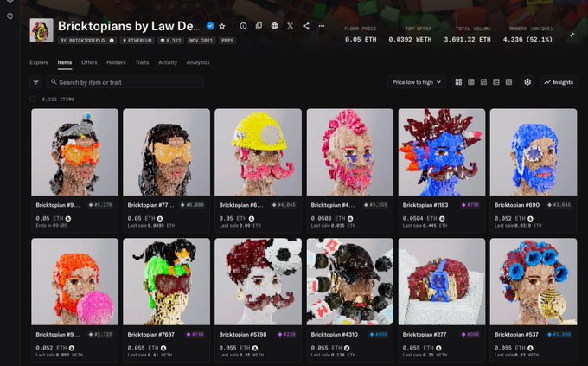Click the Ends in 09:05 listing timer
This screenshot has width=588, height=366.
(x=51, y=225)
